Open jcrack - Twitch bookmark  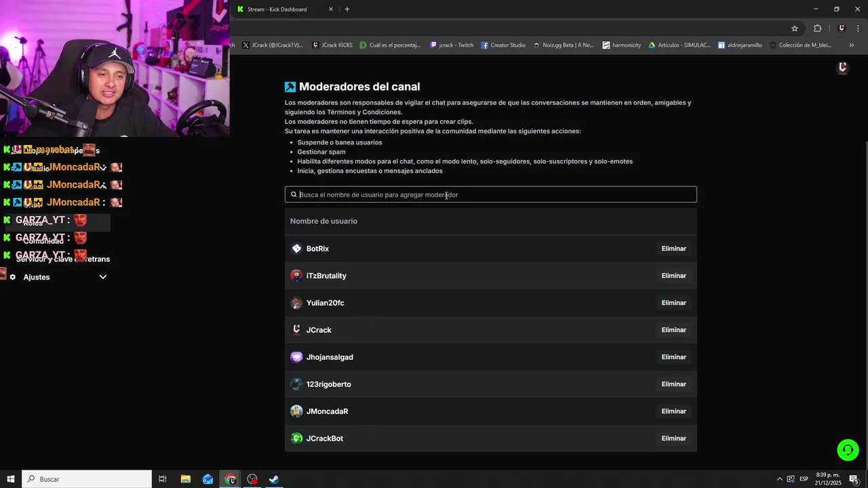point(452,45)
